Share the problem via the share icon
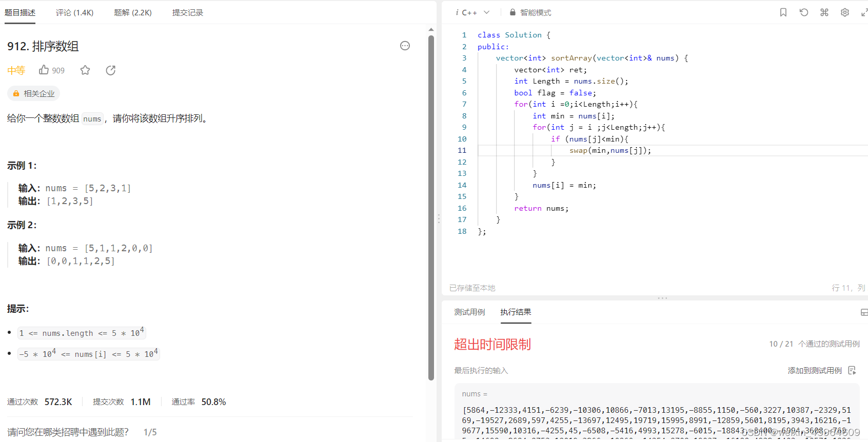Viewport: 868px width, 442px height. (x=111, y=70)
